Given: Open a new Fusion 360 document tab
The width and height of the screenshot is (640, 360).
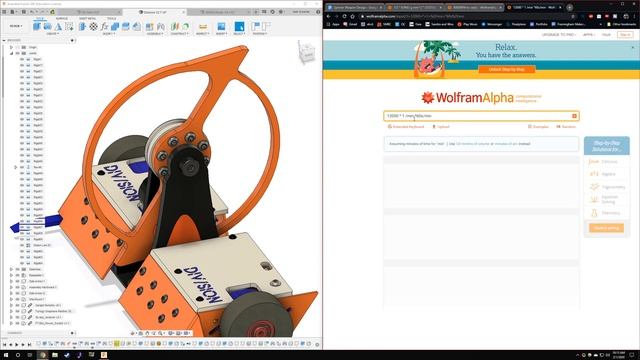Looking at the screenshot, I should tap(256, 12).
